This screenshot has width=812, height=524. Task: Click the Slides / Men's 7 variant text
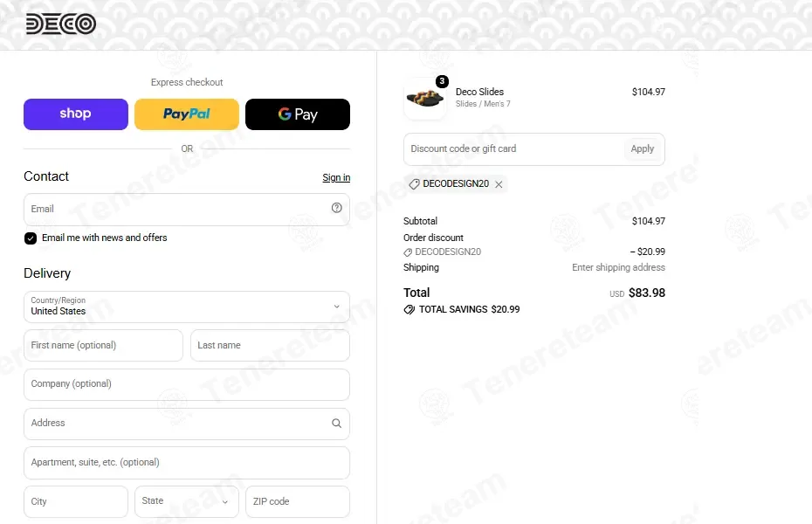483,104
